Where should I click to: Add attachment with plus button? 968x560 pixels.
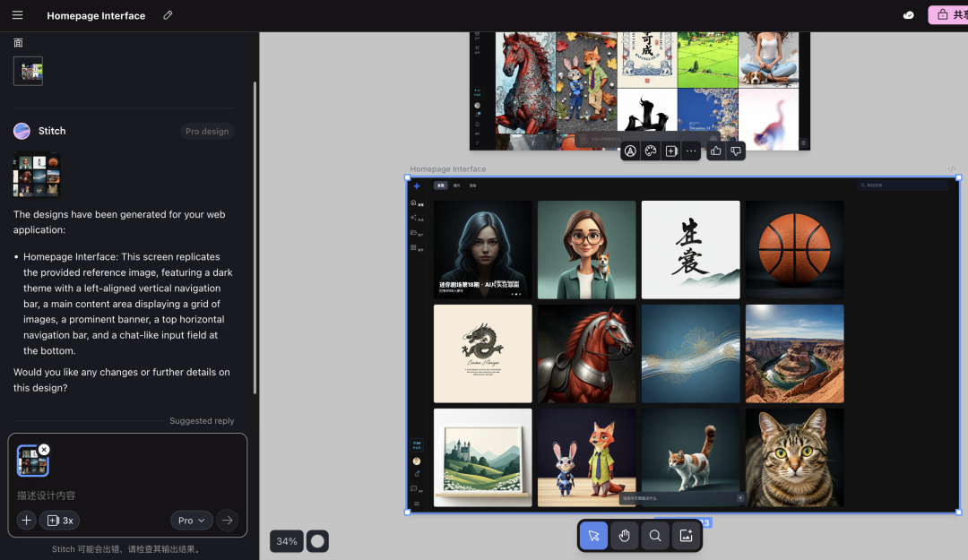point(27,521)
